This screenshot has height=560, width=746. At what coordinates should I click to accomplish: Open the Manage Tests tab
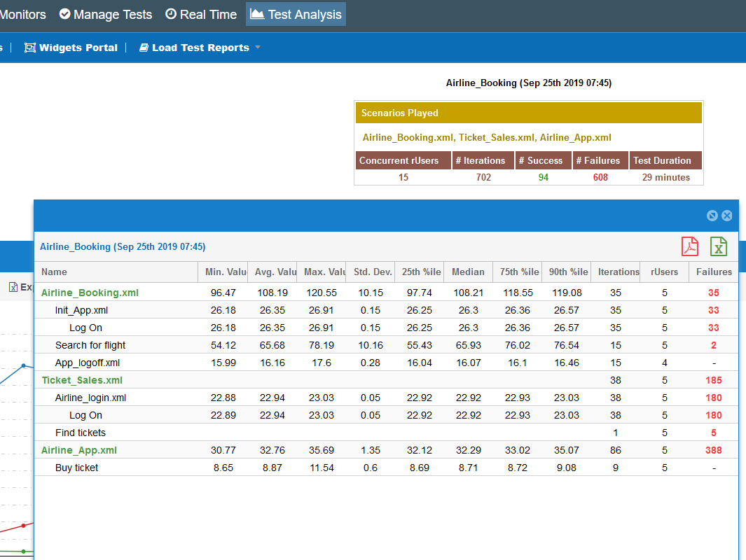tap(106, 14)
